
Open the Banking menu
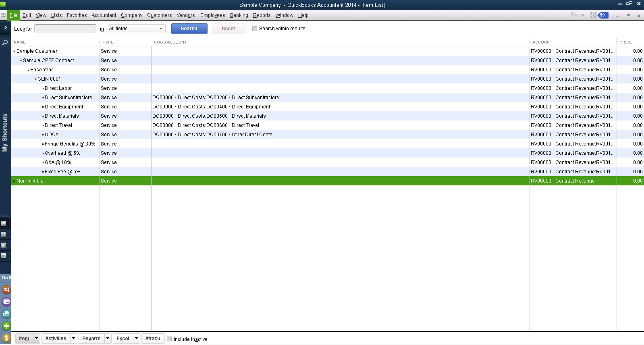point(239,15)
